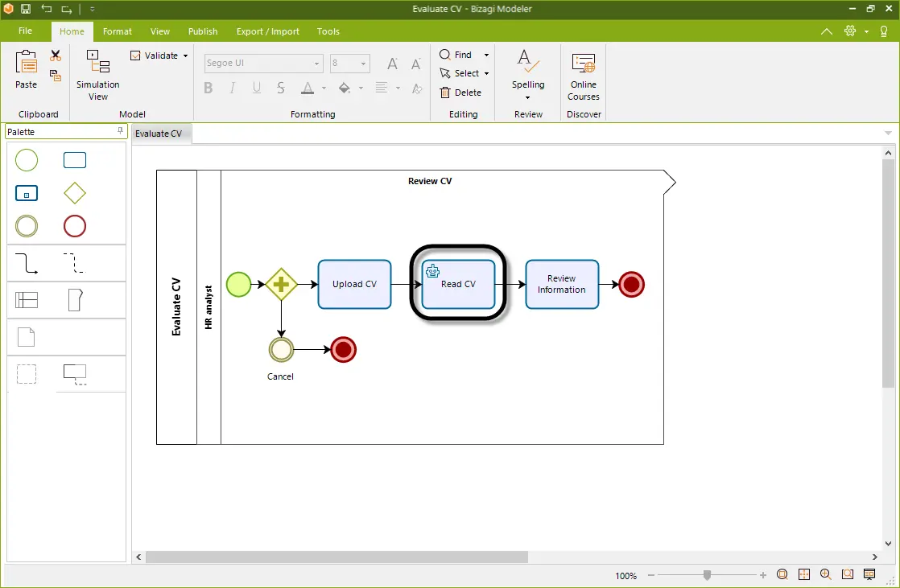Select the Data Object shape in Palette
The height and width of the screenshot is (588, 900).
pyautogui.click(x=27, y=337)
